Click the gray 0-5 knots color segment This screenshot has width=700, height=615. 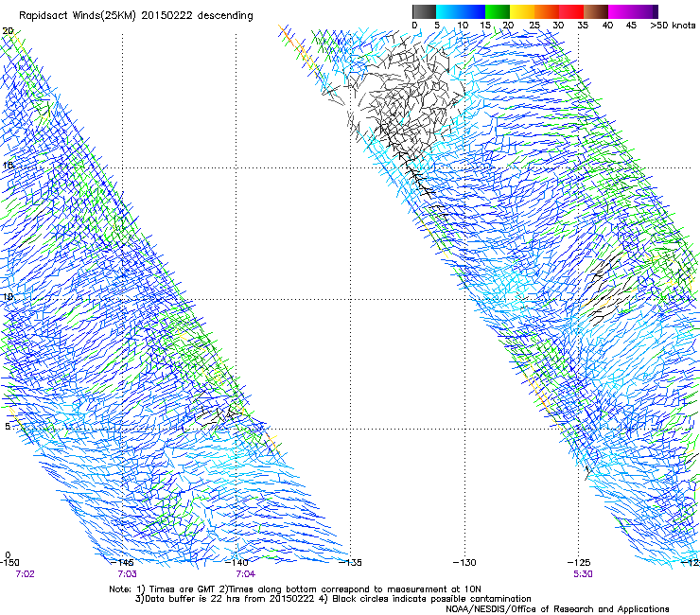coord(424,11)
